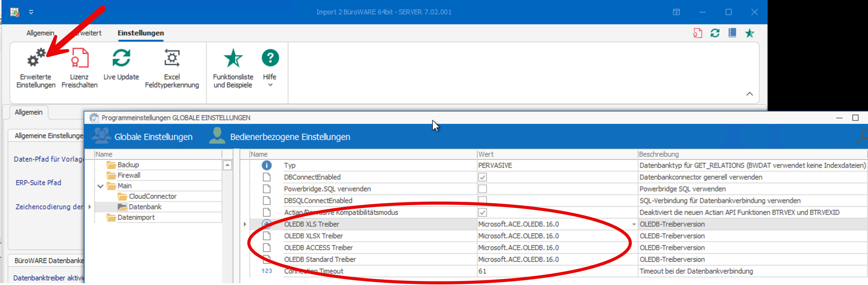
Task: Click the application icon in title bar
Action: point(15,12)
